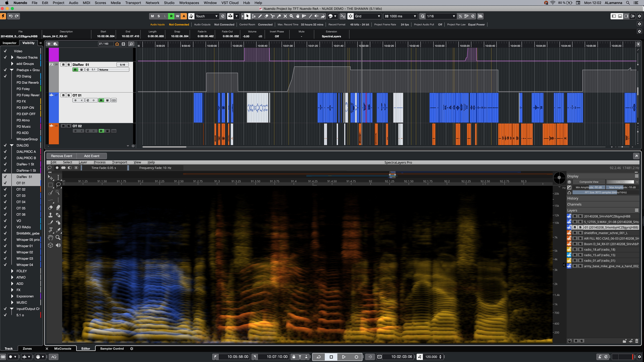Mute the OT 01 track
This screenshot has height=362, width=644.
[63, 95]
